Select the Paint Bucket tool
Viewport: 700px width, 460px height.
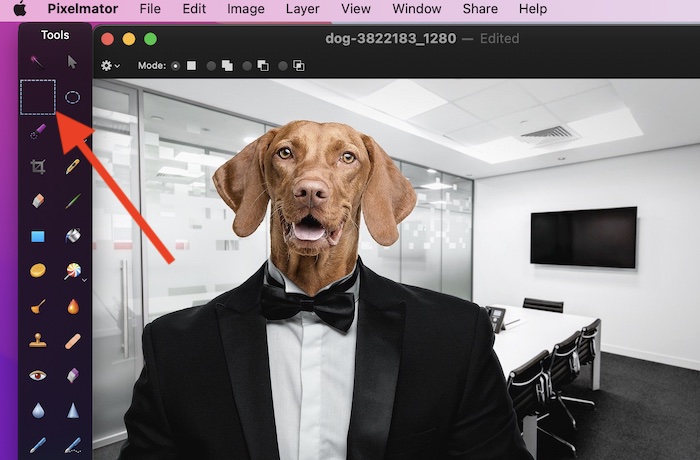click(x=73, y=235)
